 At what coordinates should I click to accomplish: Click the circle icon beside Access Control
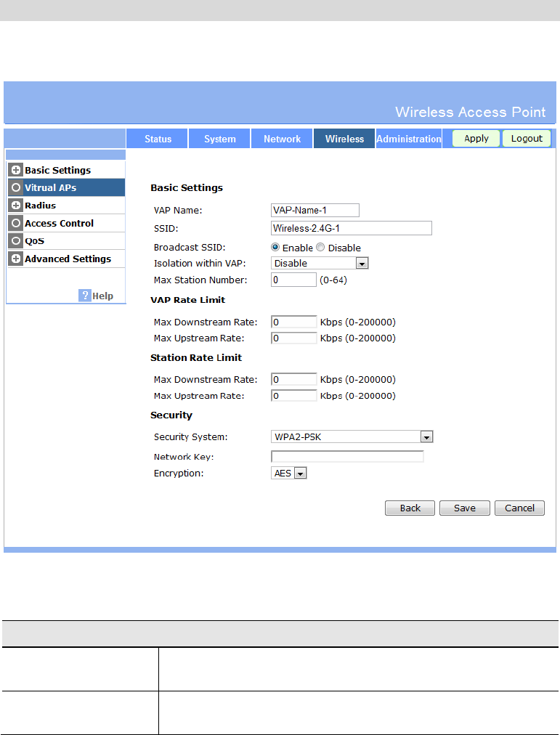16,223
